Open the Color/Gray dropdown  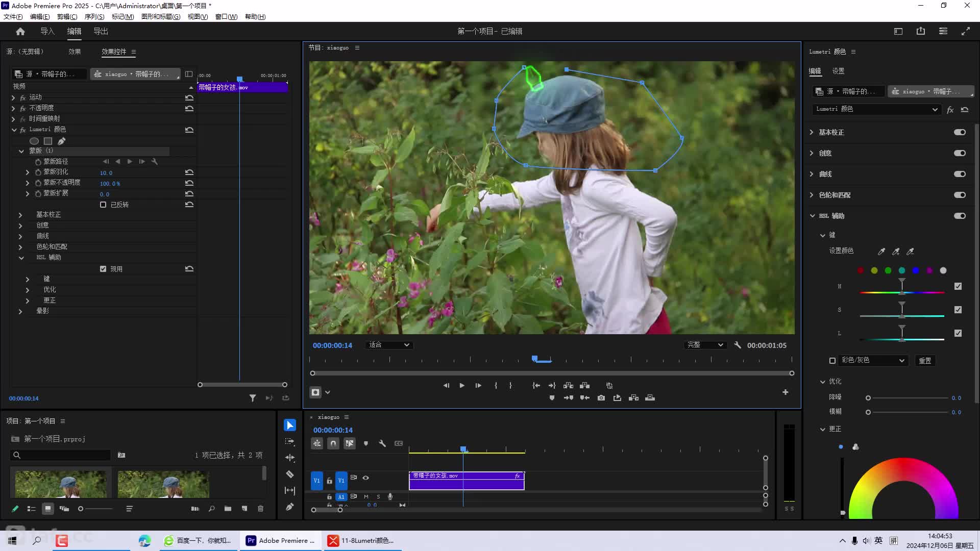click(x=873, y=360)
